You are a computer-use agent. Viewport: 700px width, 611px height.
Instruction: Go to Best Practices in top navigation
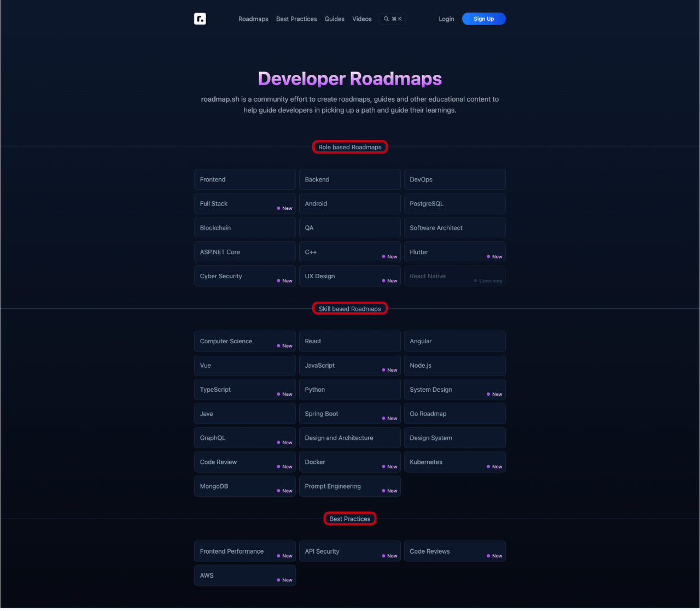coord(296,19)
